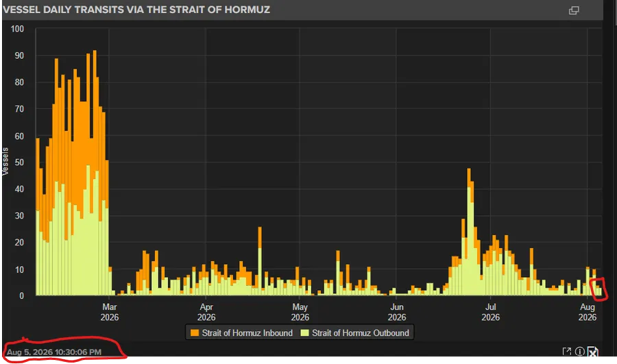Click the Mar 2026 x-axis label
Image resolution: width=617 pixels, height=364 pixels.
110,312
